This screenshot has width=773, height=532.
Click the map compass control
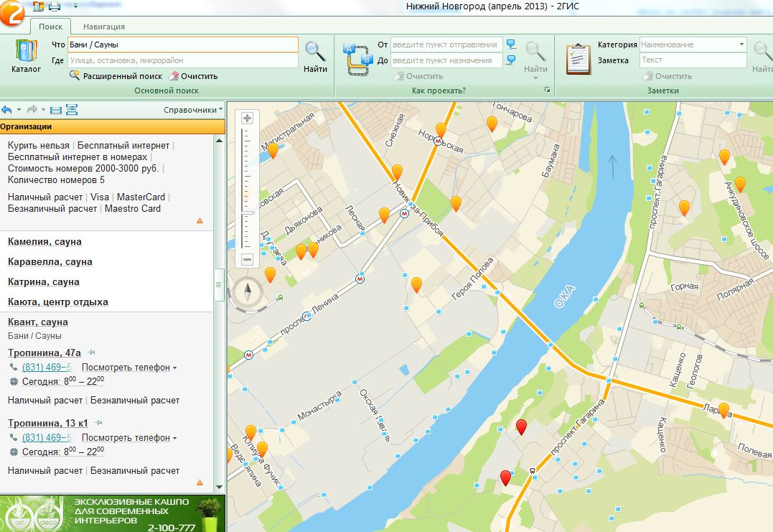click(248, 292)
